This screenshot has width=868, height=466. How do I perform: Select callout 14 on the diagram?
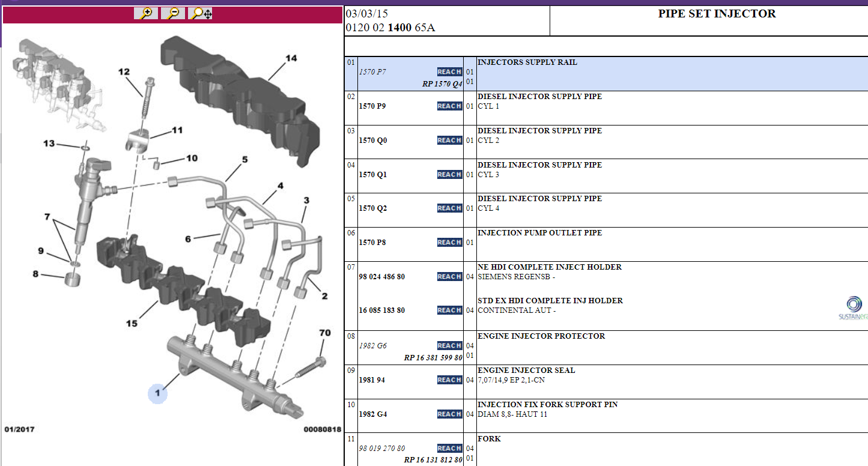291,58
